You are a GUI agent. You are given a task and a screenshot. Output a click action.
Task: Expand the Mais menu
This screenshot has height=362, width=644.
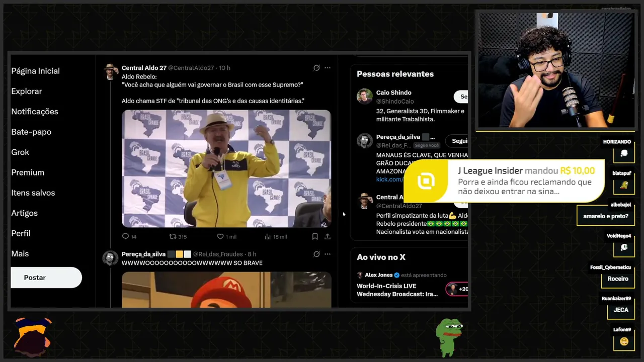click(x=20, y=253)
